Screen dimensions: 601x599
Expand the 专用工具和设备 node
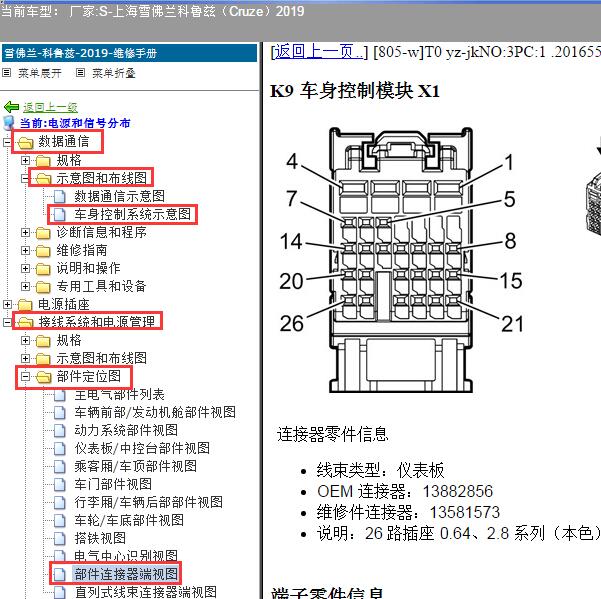point(25,287)
